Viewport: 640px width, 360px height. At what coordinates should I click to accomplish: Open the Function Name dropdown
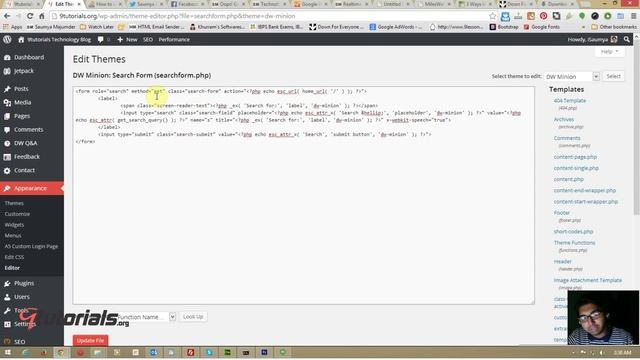point(146,317)
